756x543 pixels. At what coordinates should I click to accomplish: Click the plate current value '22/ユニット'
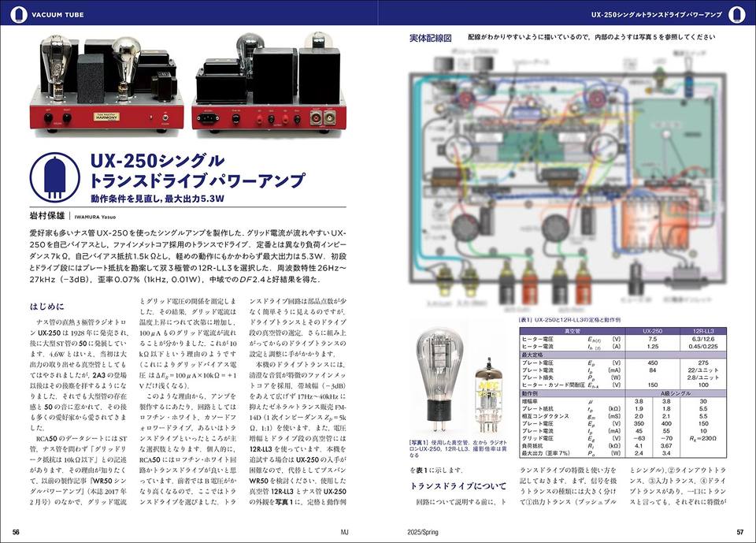coord(703,370)
